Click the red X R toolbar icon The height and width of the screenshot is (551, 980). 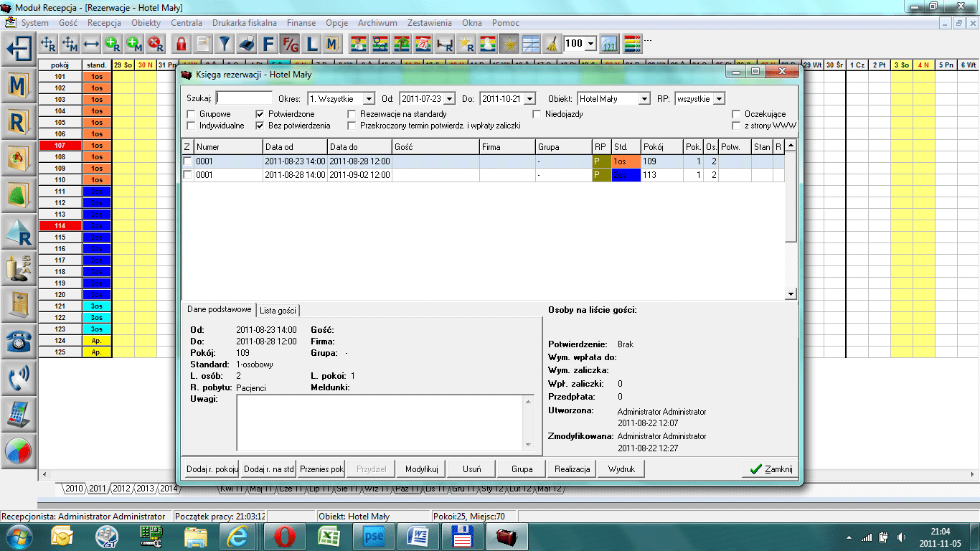[x=155, y=44]
